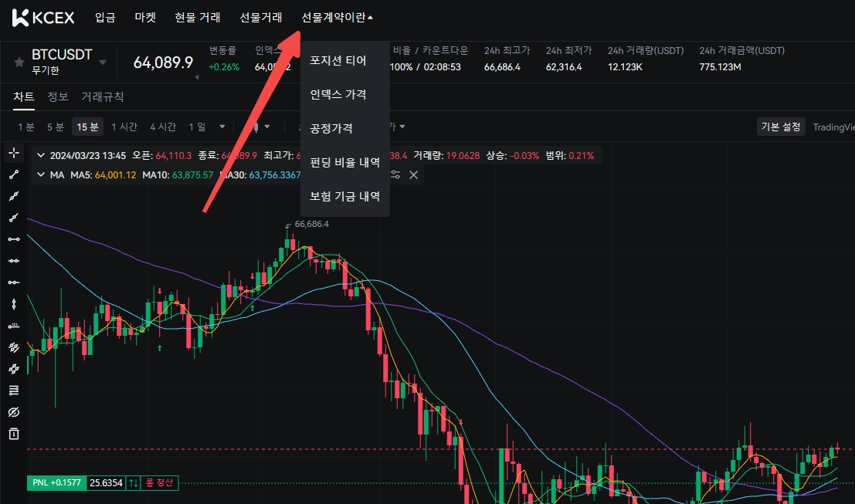The width and height of the screenshot is (855, 504).
Task: Collapse the 선물계약이란 dropdown menu
Action: coord(337,18)
